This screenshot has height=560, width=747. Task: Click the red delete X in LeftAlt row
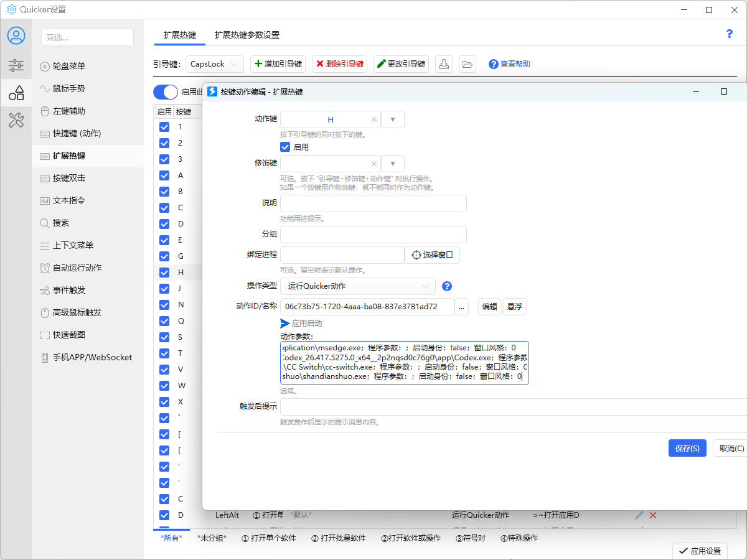tap(653, 515)
